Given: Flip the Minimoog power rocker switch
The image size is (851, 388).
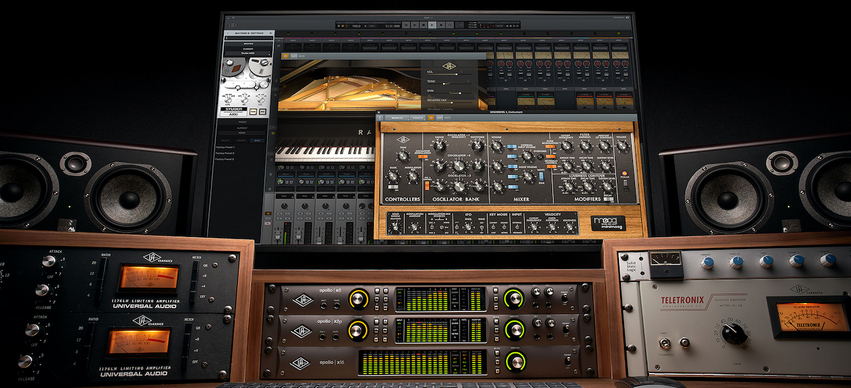Looking at the screenshot, I should tap(625, 186).
